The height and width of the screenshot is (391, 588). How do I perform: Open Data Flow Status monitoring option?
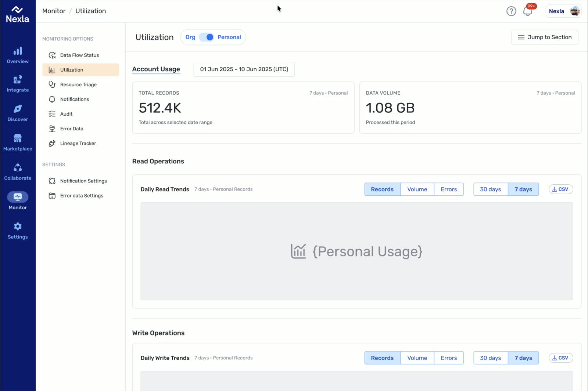[x=79, y=55]
